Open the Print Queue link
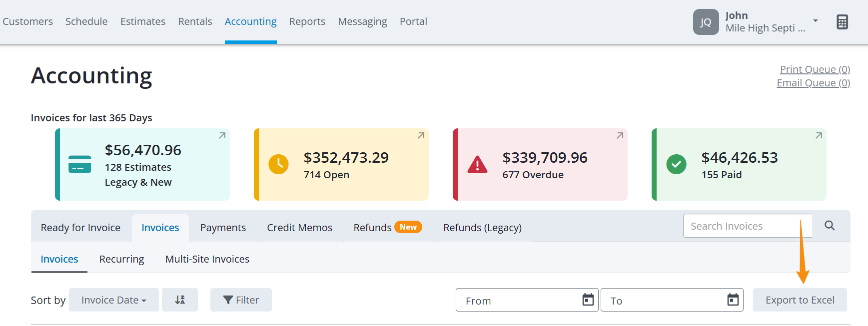 click(815, 69)
